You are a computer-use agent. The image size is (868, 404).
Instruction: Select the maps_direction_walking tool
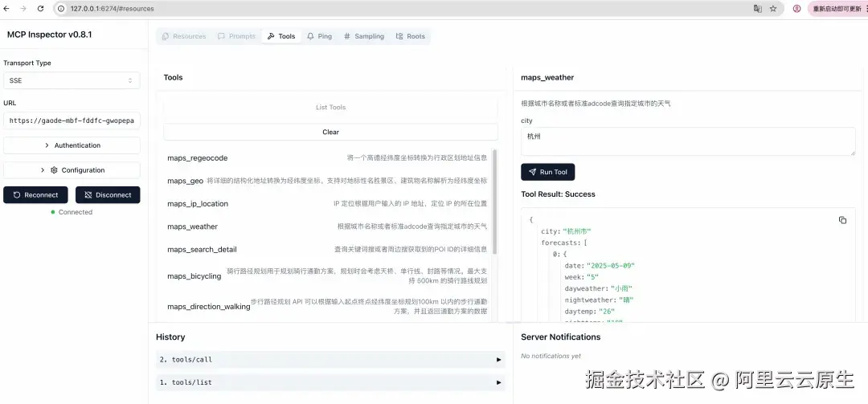326,307
